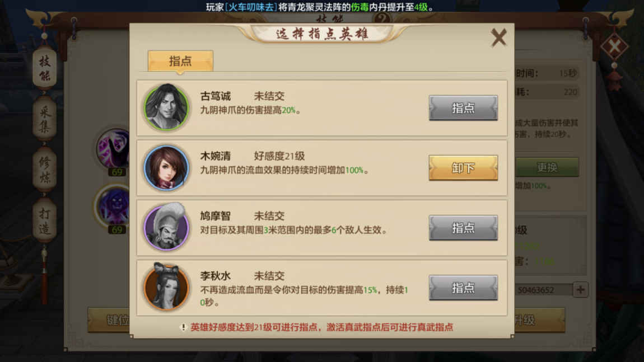Screen dimensions: 644x362
Task: Click 鸠摩智 hero portrait
Action: click(x=166, y=227)
